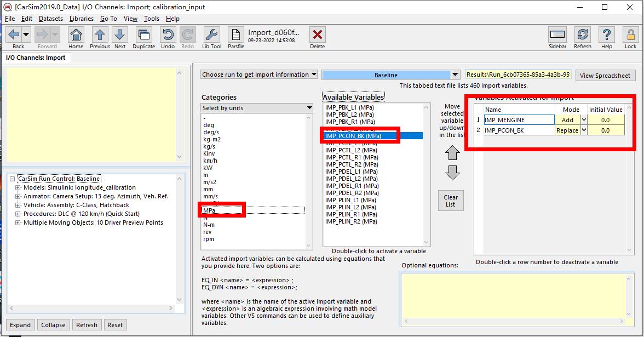The image size is (644, 337).
Task: Click the Reset button
Action: click(x=115, y=324)
